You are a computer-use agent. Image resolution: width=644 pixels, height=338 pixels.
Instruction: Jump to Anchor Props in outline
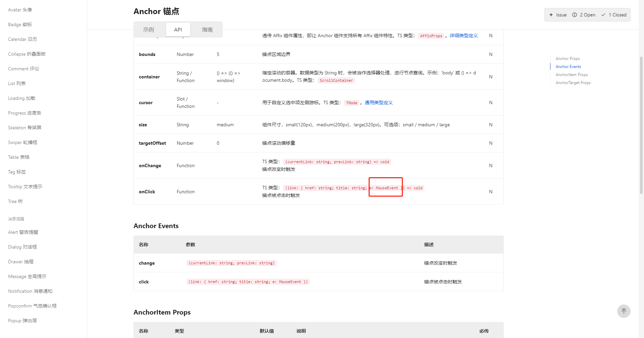coord(568,59)
